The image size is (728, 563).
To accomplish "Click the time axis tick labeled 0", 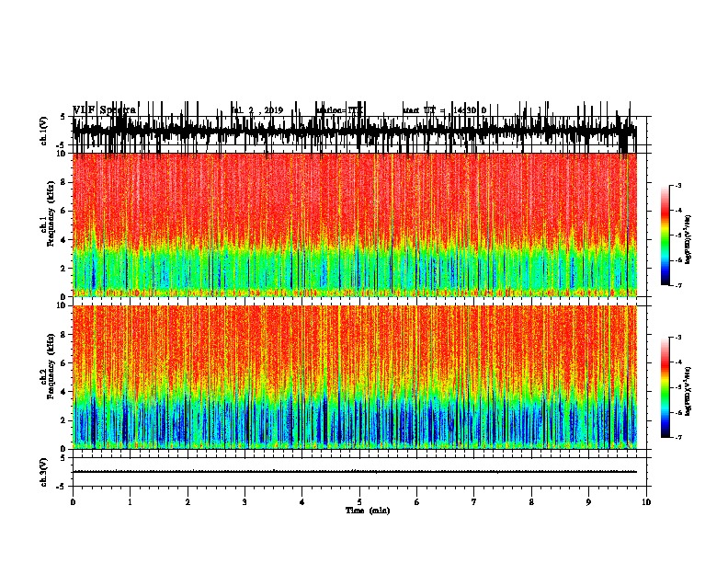I will 73,502.
